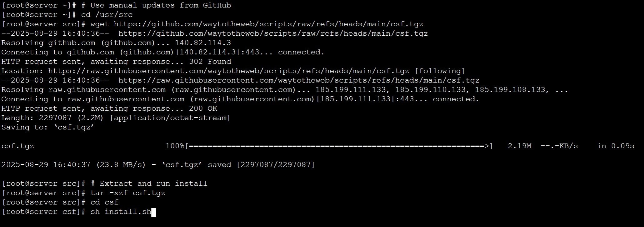Click the csf.tgz download progress bar

coord(339,146)
